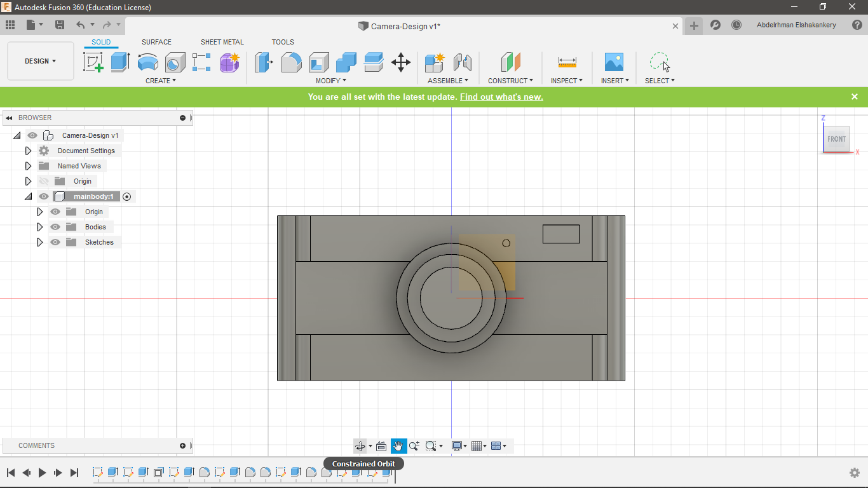
Task: Open the ASSEMBLE dropdown menu
Action: tap(448, 81)
